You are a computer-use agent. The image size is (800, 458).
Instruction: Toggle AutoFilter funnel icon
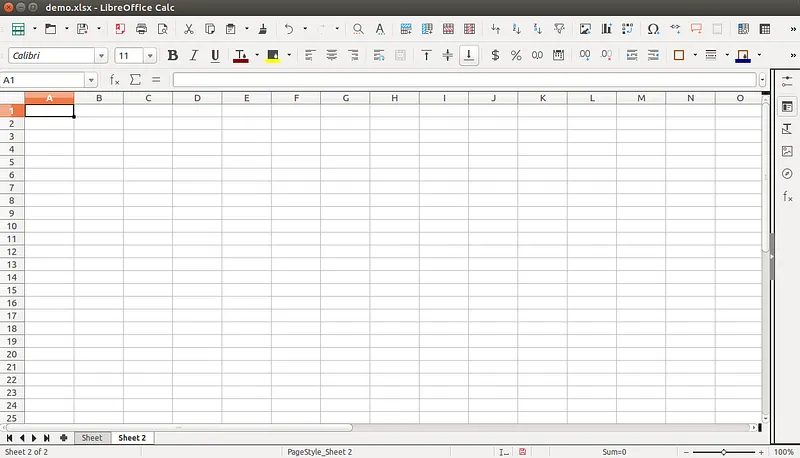tap(559, 29)
